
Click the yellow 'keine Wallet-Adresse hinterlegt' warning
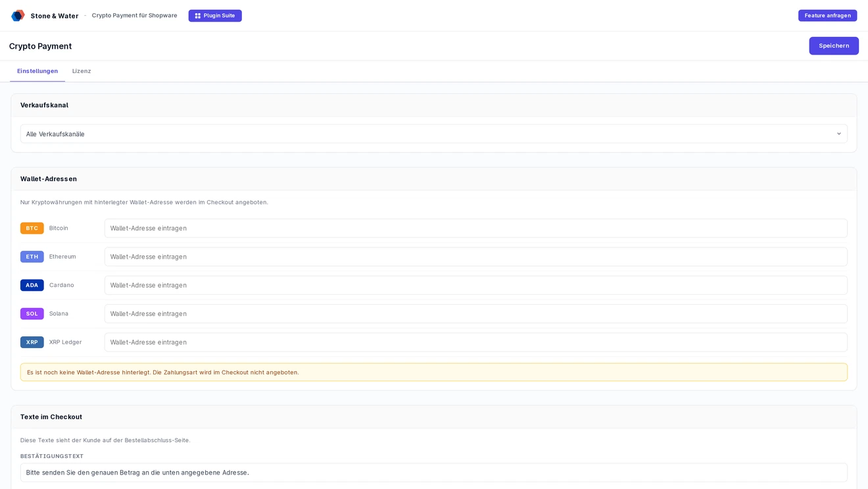click(x=434, y=373)
